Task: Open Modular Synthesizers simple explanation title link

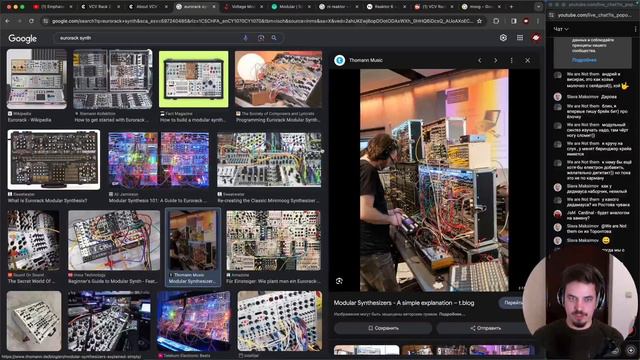Action: [404, 303]
